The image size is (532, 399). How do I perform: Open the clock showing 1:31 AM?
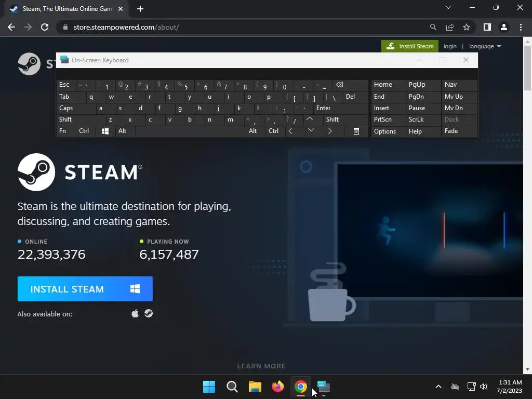pyautogui.click(x=510, y=387)
